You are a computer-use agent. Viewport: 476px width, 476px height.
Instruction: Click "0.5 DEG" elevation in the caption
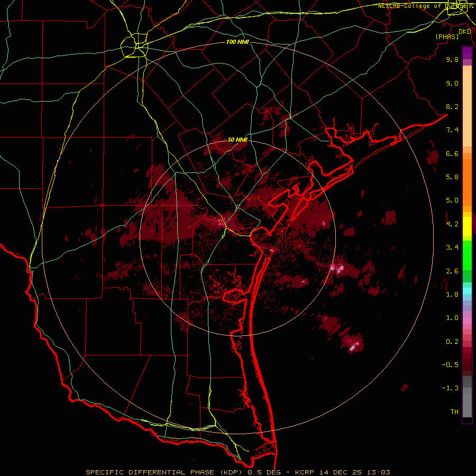(x=265, y=472)
